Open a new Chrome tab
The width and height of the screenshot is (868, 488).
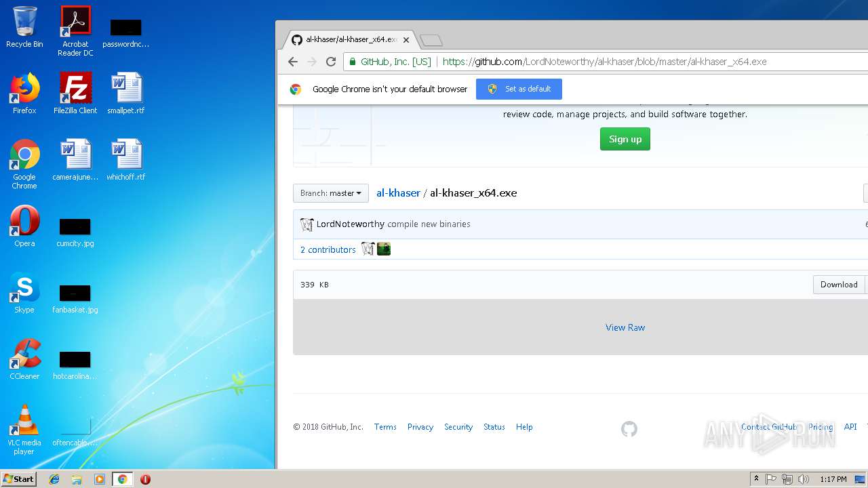click(431, 41)
